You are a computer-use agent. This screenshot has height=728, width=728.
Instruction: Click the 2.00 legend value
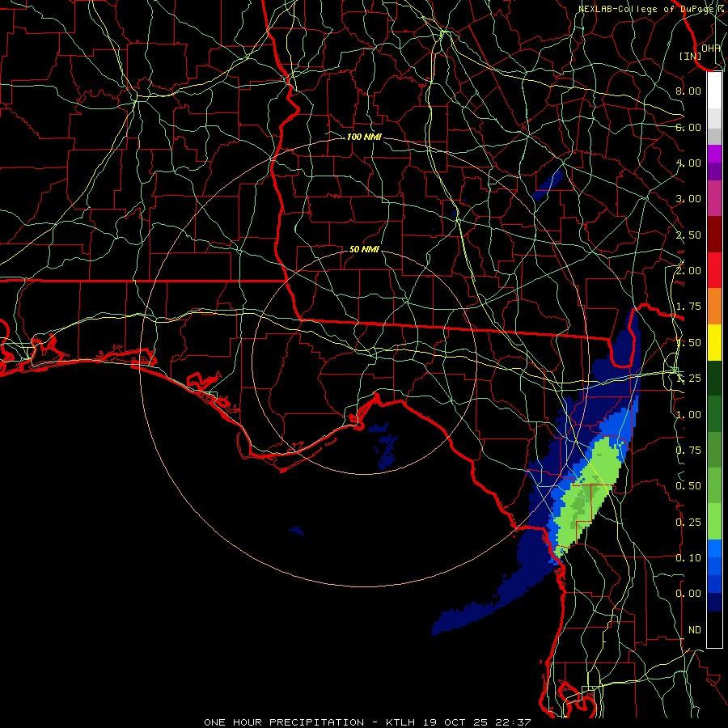[x=688, y=271]
